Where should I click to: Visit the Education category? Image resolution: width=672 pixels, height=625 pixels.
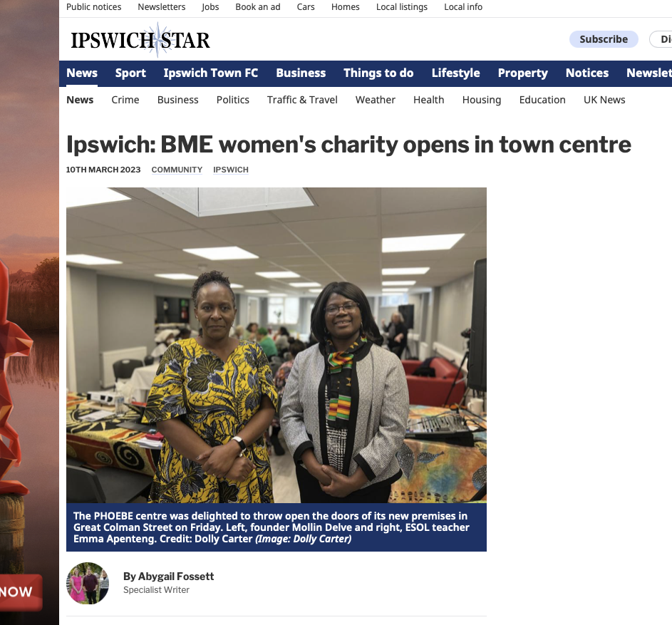pyautogui.click(x=542, y=100)
